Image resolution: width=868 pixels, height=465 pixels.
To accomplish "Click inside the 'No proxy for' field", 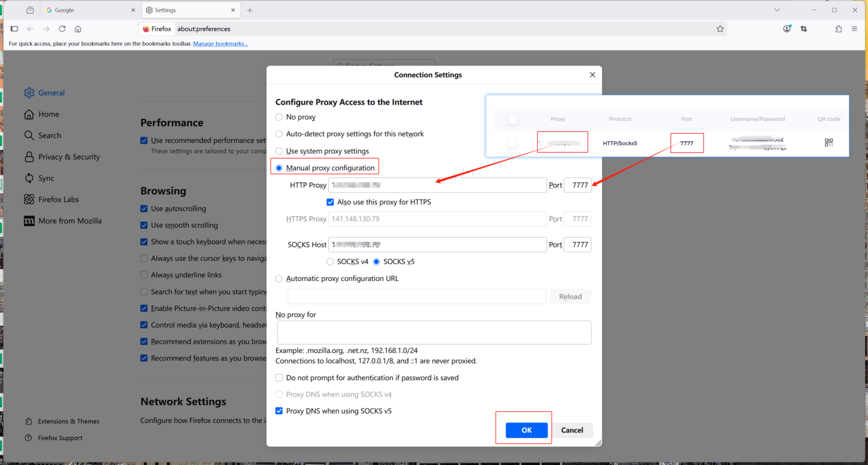I will 433,332.
